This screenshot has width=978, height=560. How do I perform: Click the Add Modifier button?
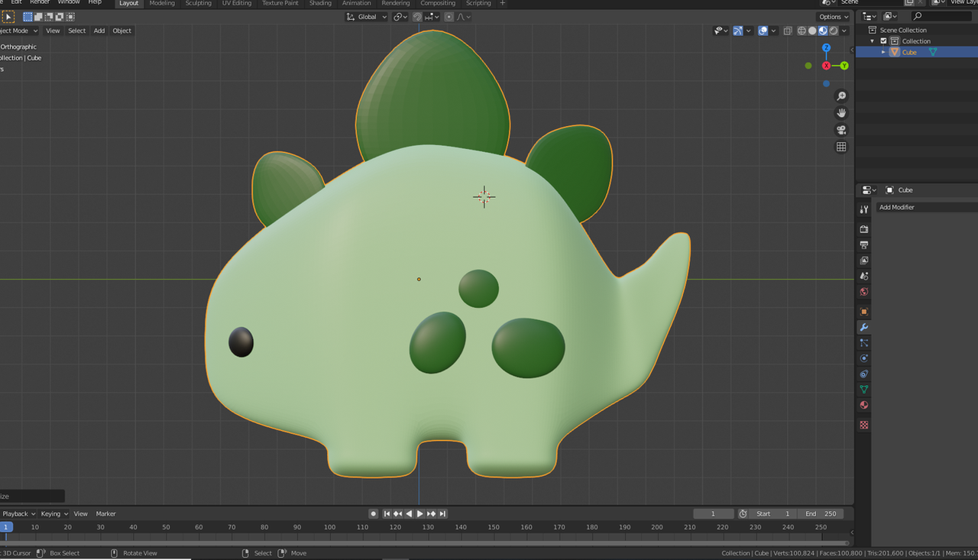926,207
